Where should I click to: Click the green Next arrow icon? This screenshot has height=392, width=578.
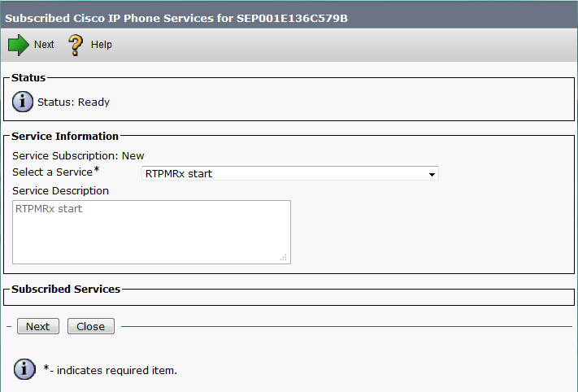pos(18,45)
